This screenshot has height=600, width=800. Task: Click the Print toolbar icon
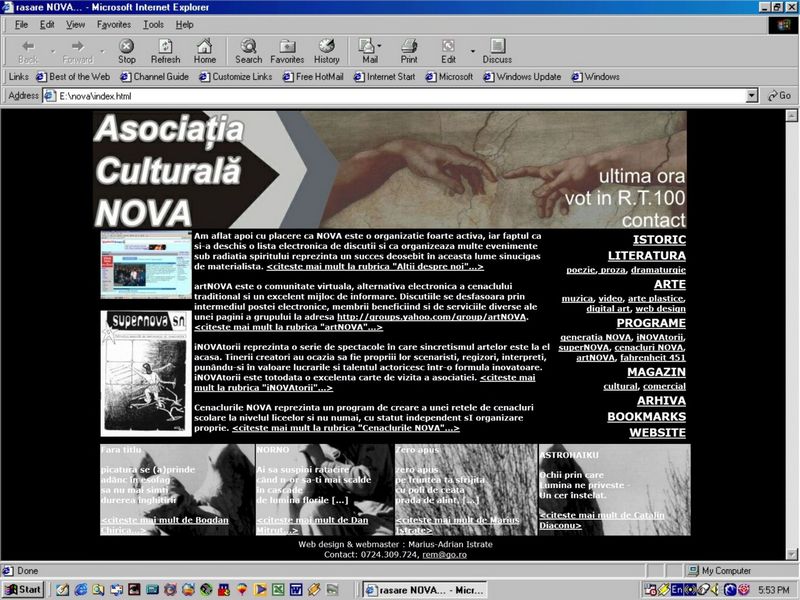pos(409,51)
